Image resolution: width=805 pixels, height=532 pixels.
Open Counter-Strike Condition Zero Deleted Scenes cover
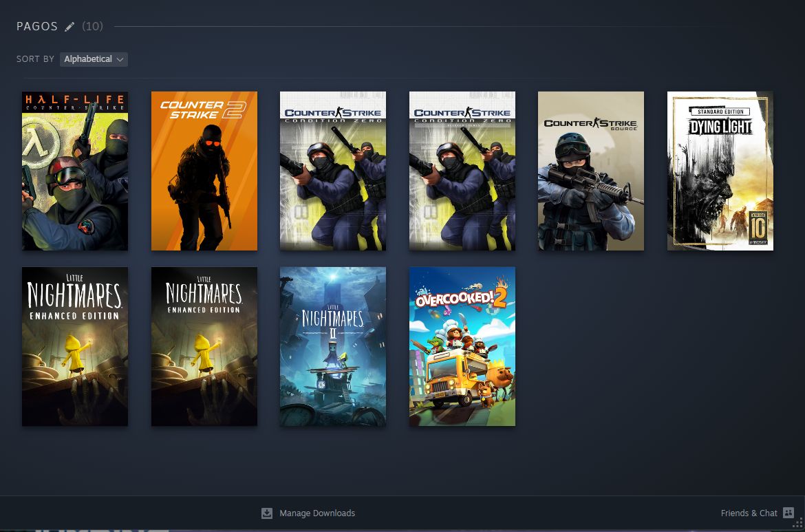click(462, 171)
